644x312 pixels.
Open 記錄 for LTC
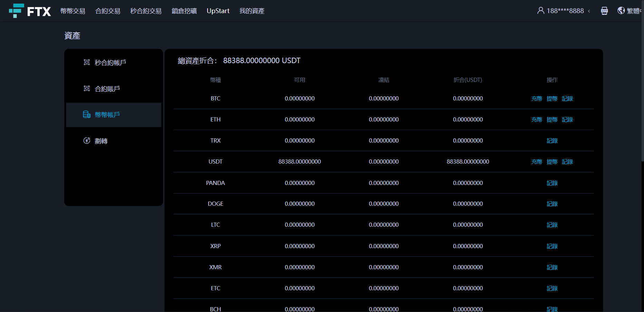point(552,225)
